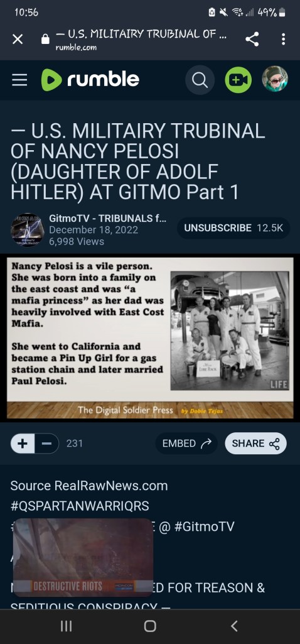The image size is (300, 644).
Task: Upvote the video with plus button
Action: point(23,444)
